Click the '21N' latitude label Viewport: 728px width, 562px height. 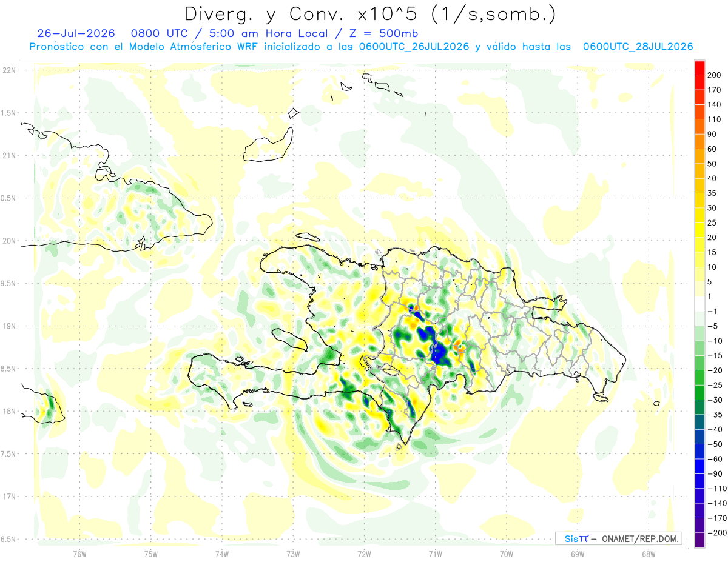8,155
